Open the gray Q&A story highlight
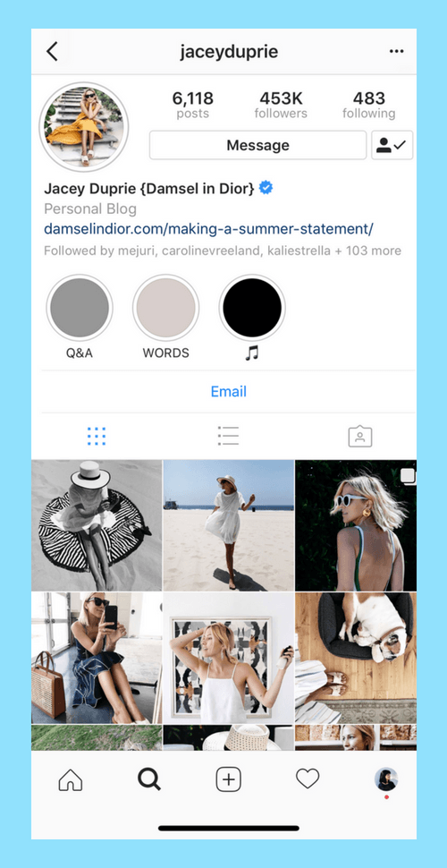 pyautogui.click(x=80, y=308)
